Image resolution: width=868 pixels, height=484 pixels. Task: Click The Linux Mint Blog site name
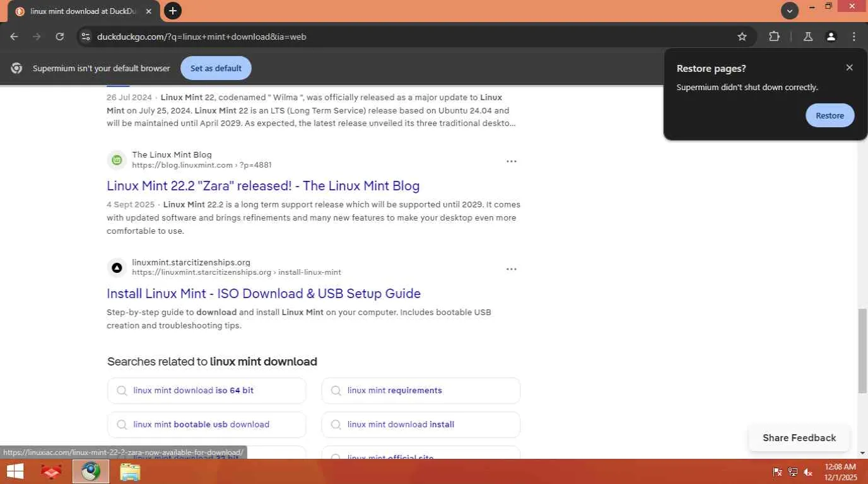172,154
